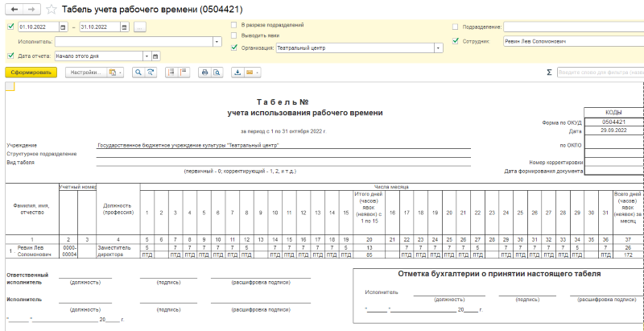Image resolution: width=644 pixels, height=331 pixels.
Task: Click the start date field 01.10.2022
Action: (x=39, y=27)
